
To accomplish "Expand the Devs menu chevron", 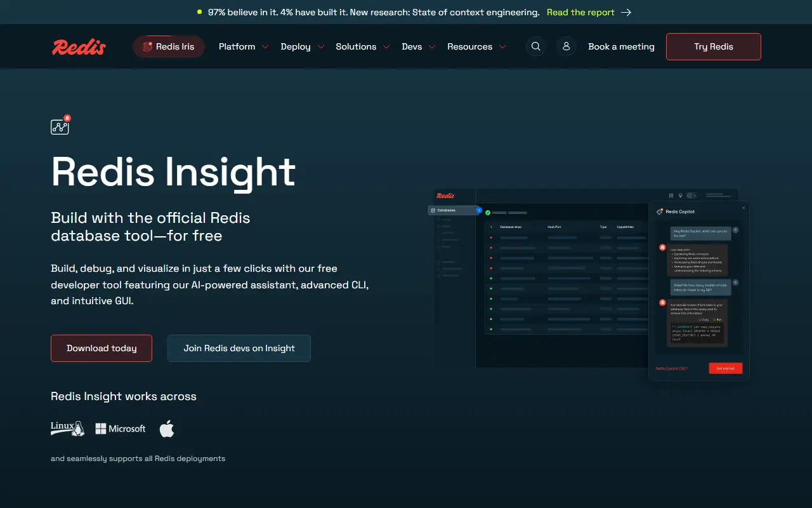I will pyautogui.click(x=432, y=47).
